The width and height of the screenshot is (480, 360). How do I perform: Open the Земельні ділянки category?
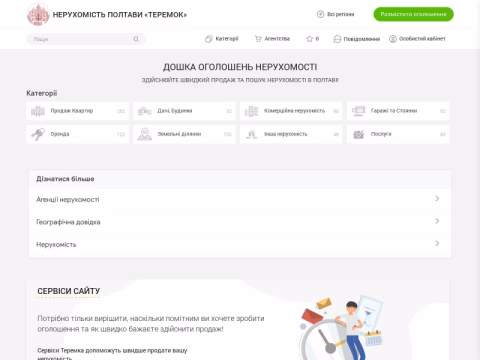pos(184,134)
